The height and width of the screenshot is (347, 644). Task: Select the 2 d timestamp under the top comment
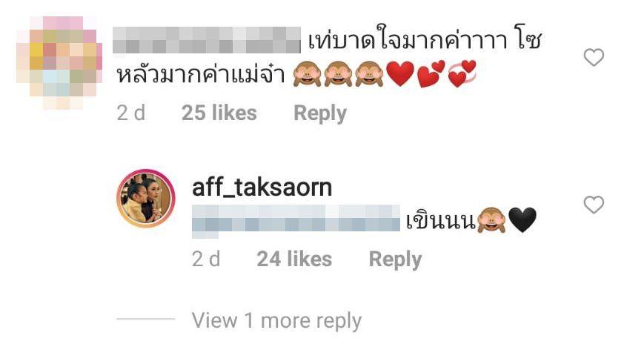[131, 113]
